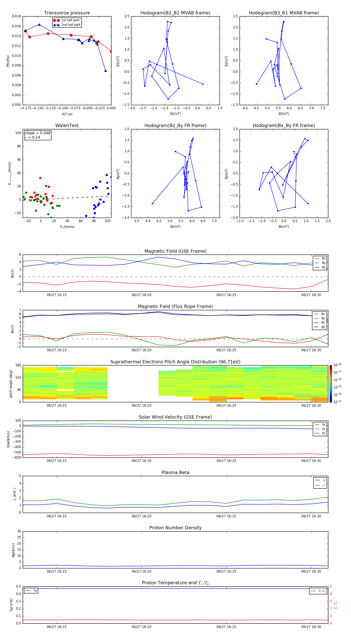Image resolution: width=351 pixels, height=644 pixels.
Task: Click the "06/27 16:30" tick under Plasma Beta
Action: coord(311,516)
